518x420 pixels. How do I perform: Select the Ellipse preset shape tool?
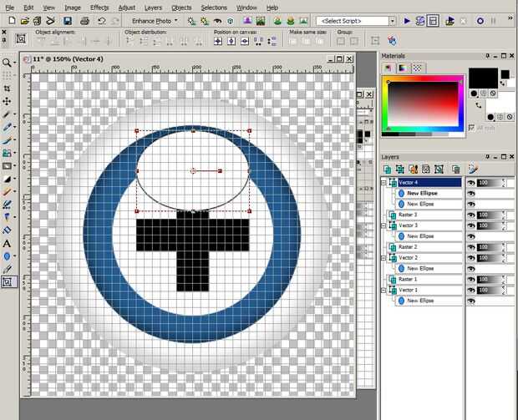8,256
